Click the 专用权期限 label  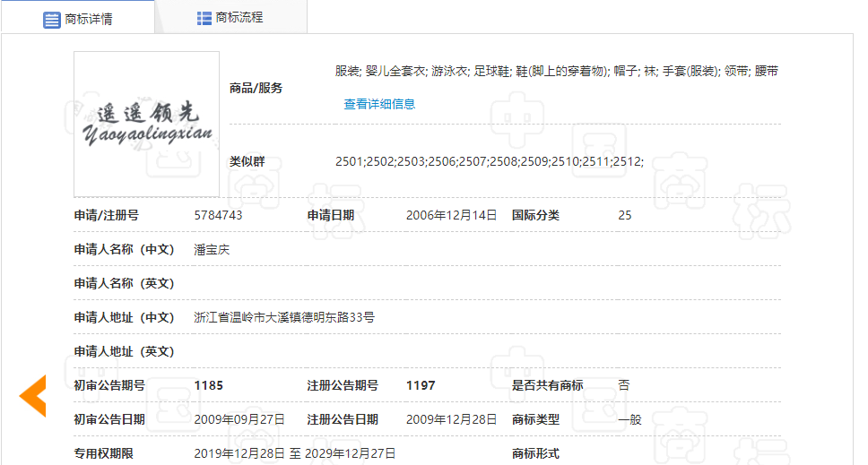pos(103,453)
